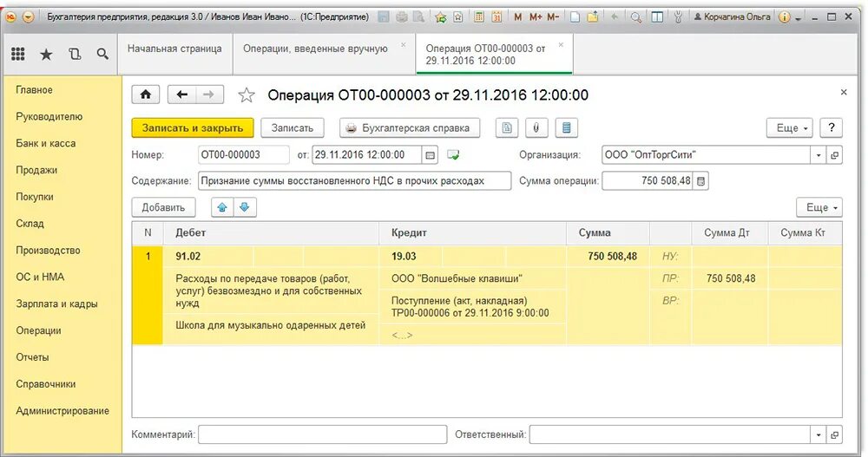The image size is (868, 457).
Task: Expand the Ответственный dropdown
Action: (x=819, y=434)
